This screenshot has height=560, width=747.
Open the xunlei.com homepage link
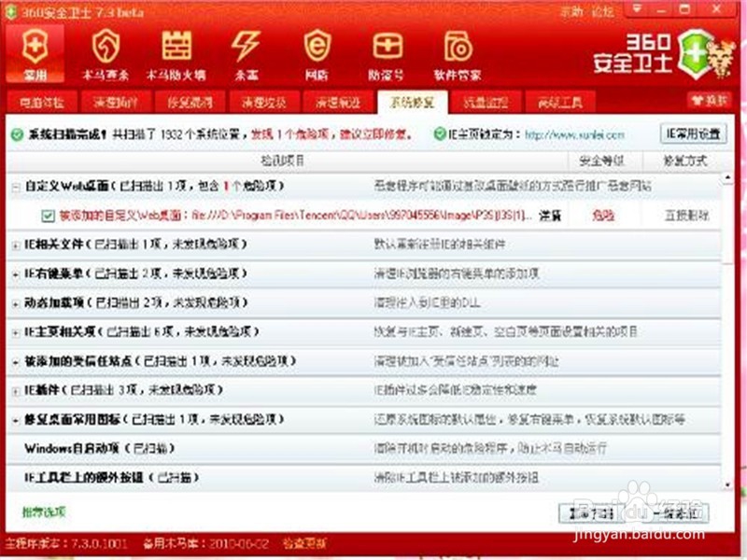point(574,134)
